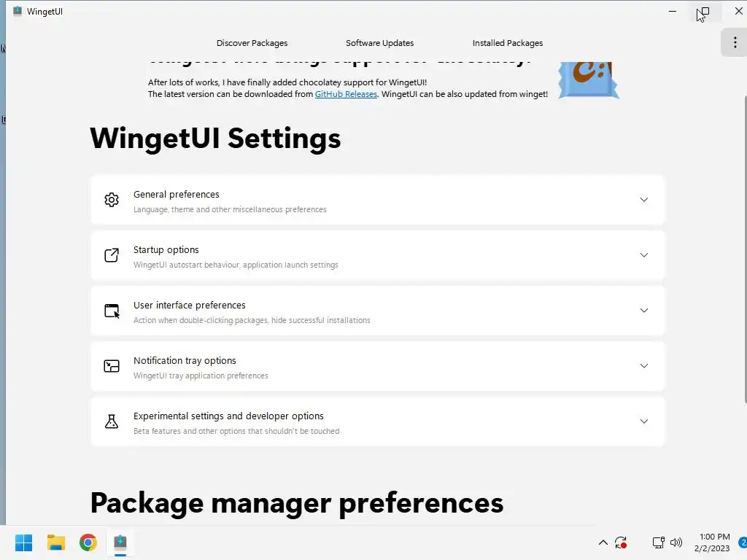Click the settings page vertical scrollbar
Screen dimensions: 747x560
pyautogui.click(x=745, y=250)
